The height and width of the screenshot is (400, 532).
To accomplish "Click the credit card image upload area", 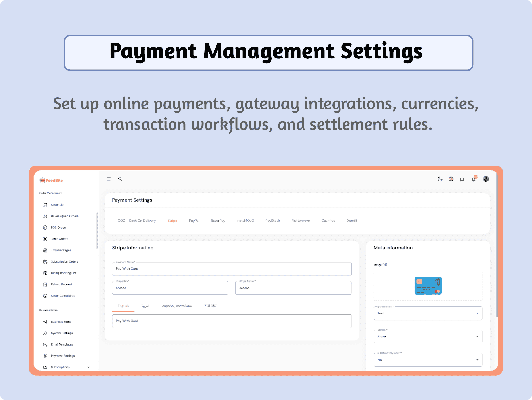I will [x=428, y=286].
